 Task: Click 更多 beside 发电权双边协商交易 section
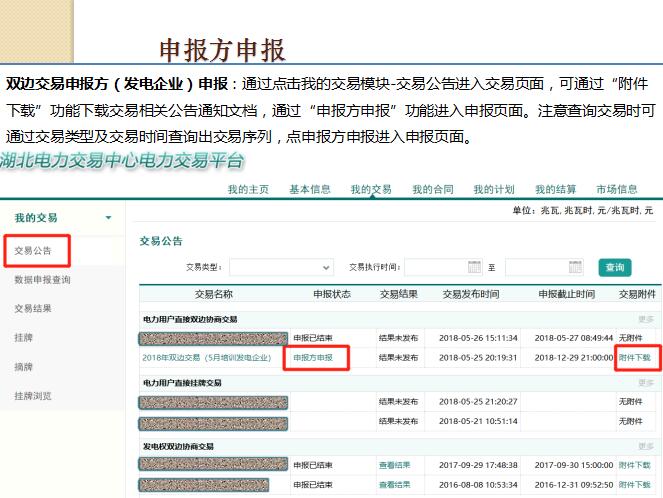coord(645,447)
